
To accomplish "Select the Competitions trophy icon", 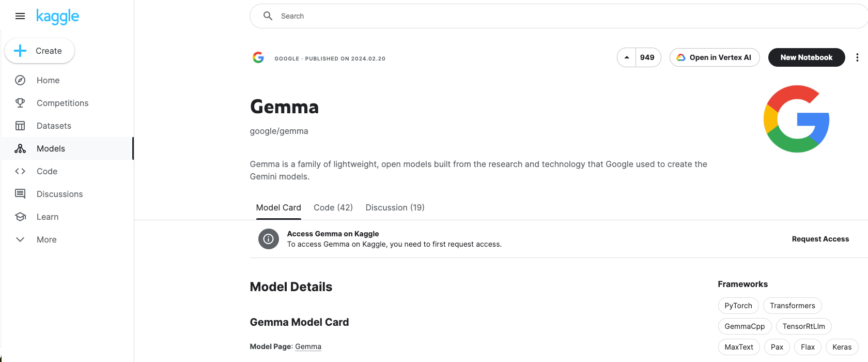I will point(20,103).
